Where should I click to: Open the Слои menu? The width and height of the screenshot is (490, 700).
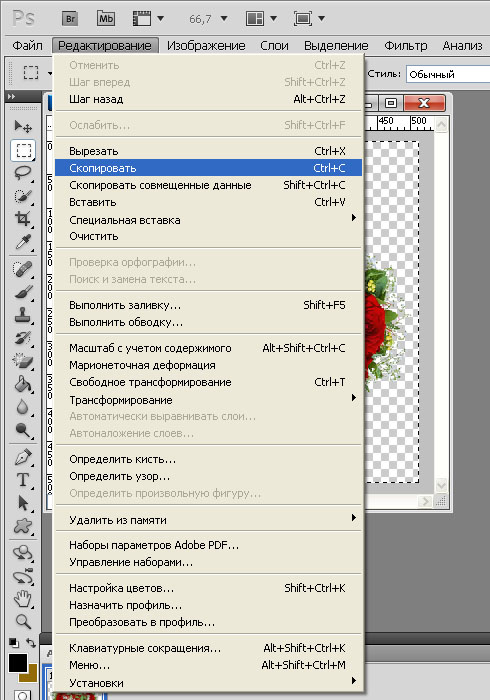tap(274, 46)
